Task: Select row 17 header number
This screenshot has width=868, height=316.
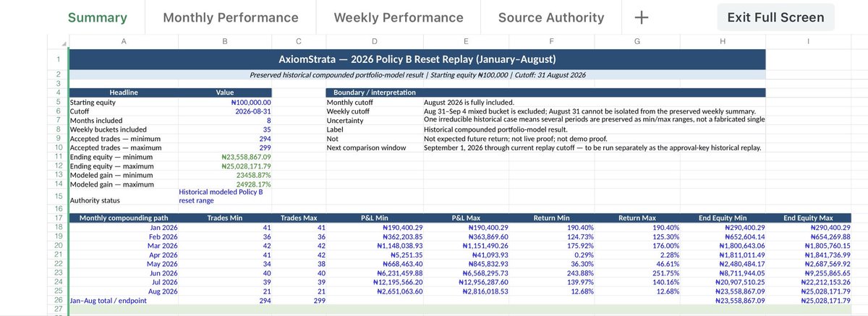Action: pos(57,218)
